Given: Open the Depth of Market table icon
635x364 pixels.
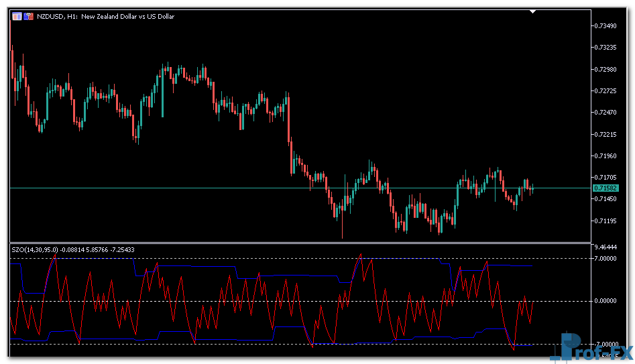Looking at the screenshot, I should pos(17,16).
